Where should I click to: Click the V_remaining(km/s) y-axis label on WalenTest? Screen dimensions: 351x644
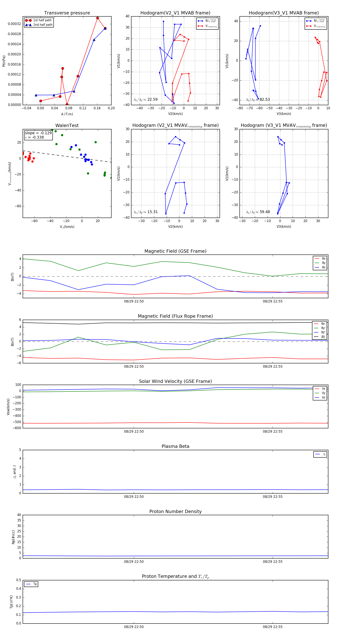click(10, 173)
